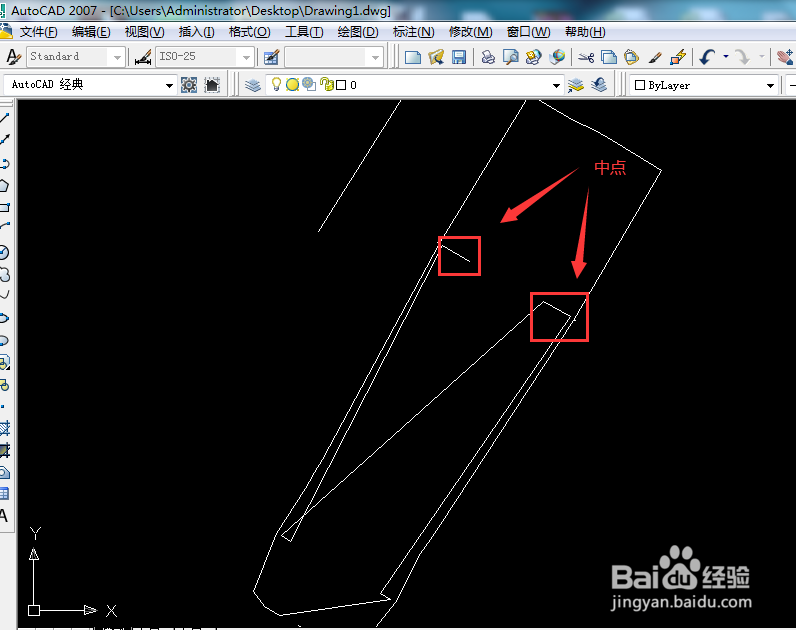Viewport: 796px width, 630px height.
Task: Click the Undo arrow button
Action: [707, 57]
